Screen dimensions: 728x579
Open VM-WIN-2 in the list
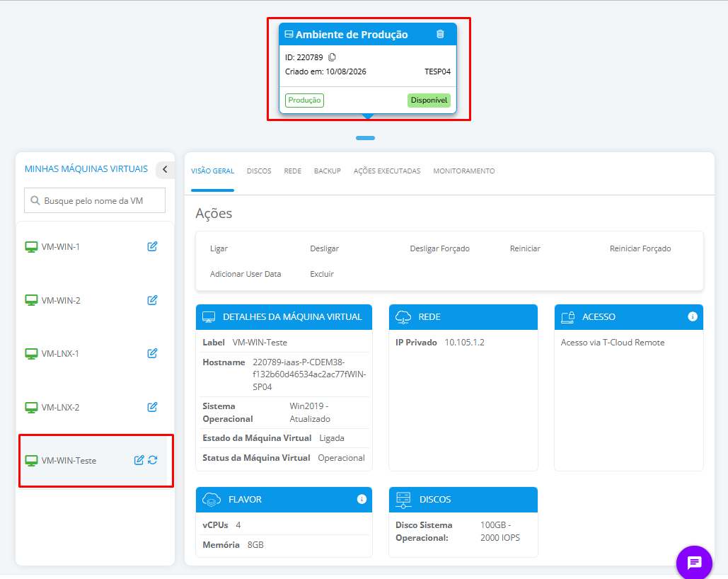(x=61, y=301)
